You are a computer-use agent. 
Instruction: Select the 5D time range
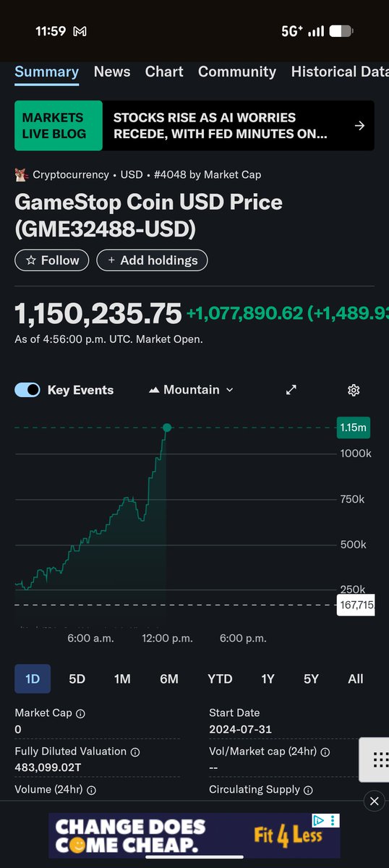point(77,679)
